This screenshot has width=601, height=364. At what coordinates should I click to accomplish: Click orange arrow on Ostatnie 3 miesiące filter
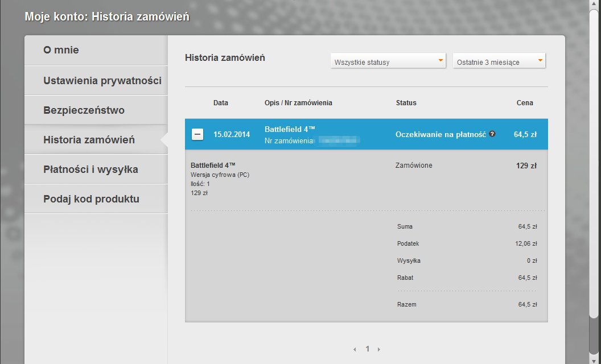(540, 60)
